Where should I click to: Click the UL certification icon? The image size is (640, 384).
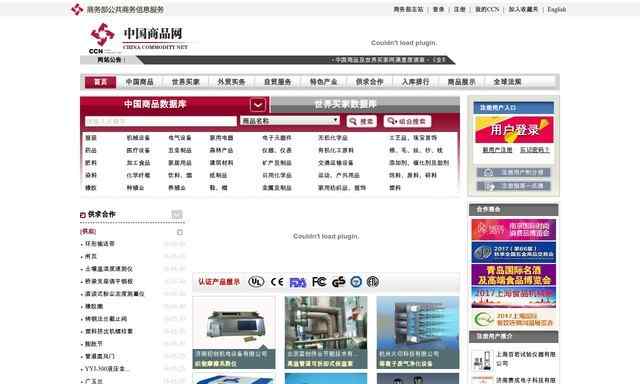pyautogui.click(x=256, y=282)
